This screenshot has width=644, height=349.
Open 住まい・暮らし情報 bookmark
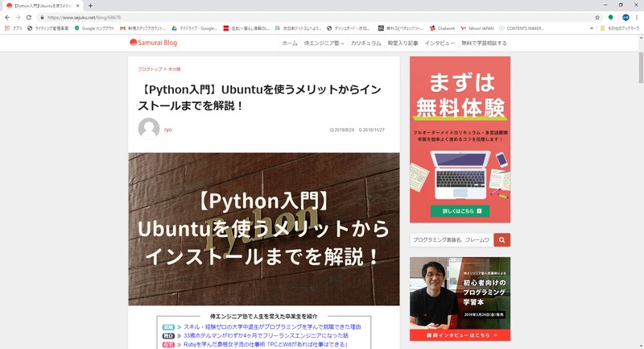tap(246, 28)
